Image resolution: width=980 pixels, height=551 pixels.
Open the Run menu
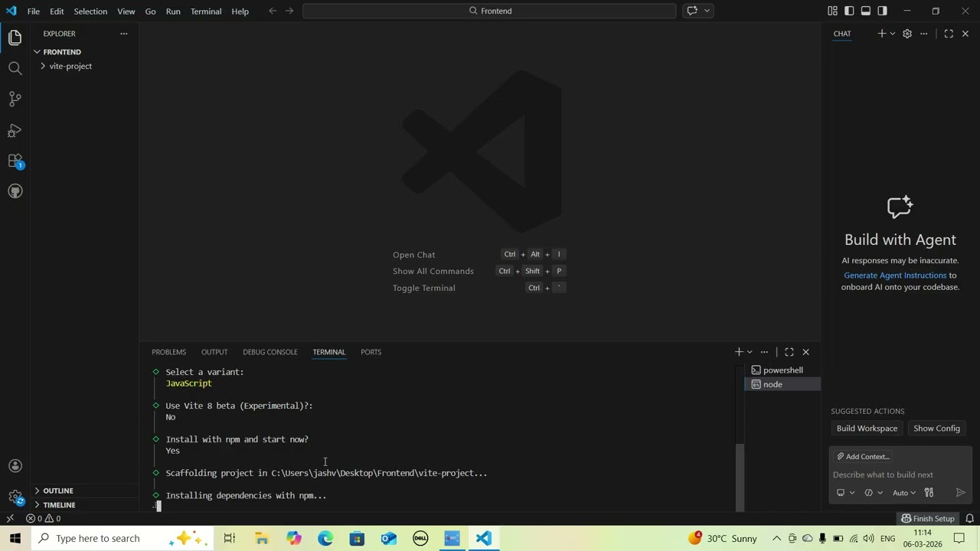pyautogui.click(x=173, y=11)
